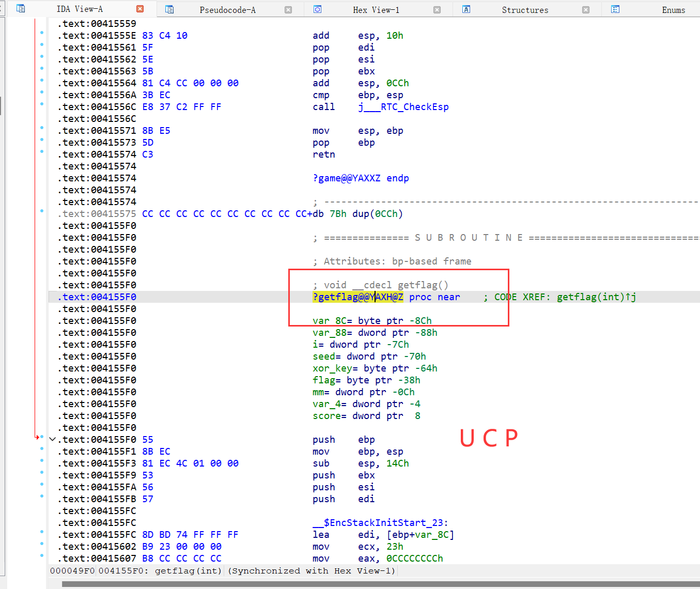This screenshot has height=589, width=700.
Task: Toggle breakpoint dot at address 00415571
Action: (42, 128)
